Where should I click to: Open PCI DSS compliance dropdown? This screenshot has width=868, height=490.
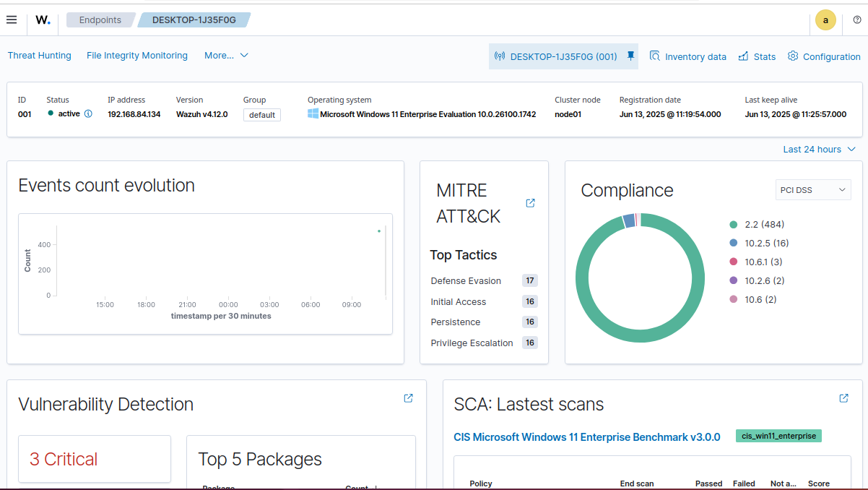point(813,190)
